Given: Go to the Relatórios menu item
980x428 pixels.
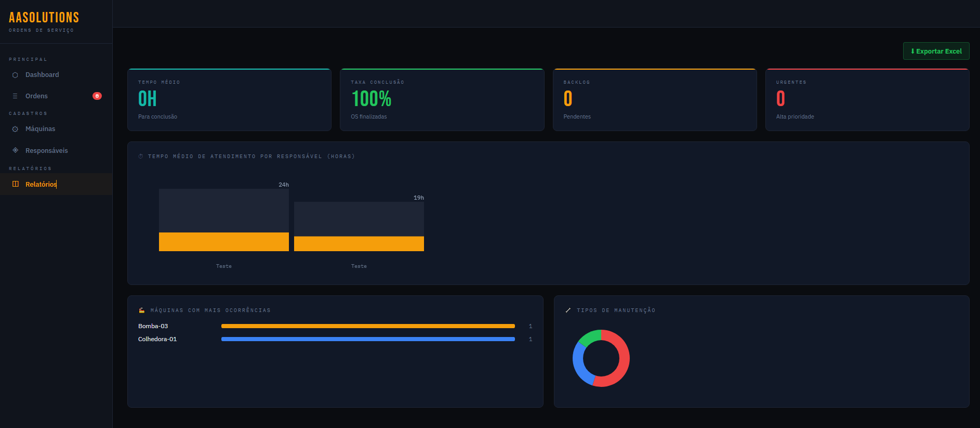Looking at the screenshot, I should pos(41,184).
